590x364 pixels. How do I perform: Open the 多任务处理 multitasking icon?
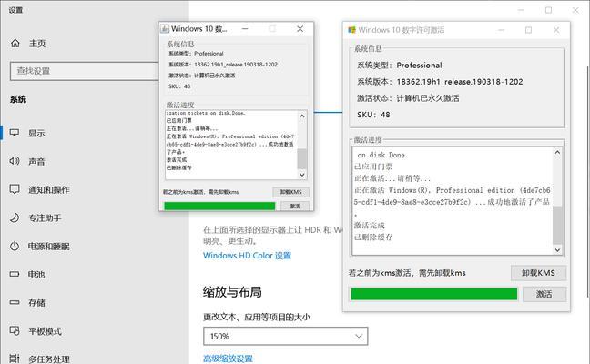tap(15, 359)
